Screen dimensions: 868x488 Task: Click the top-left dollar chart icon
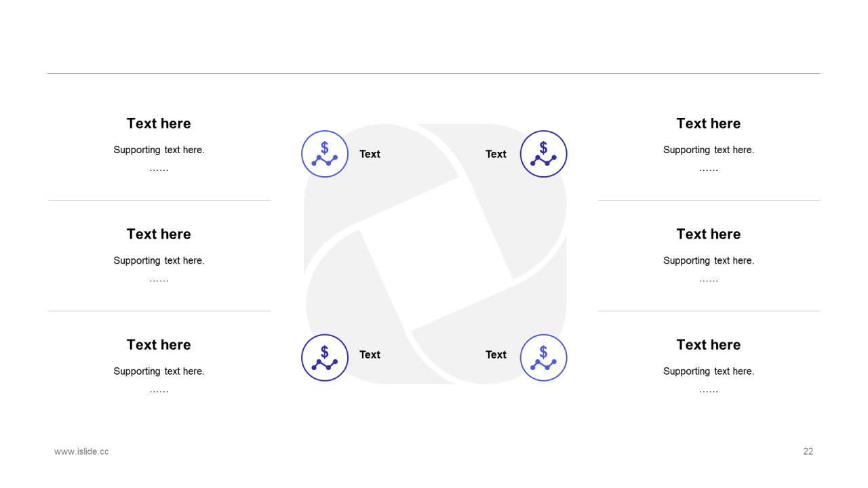[325, 154]
